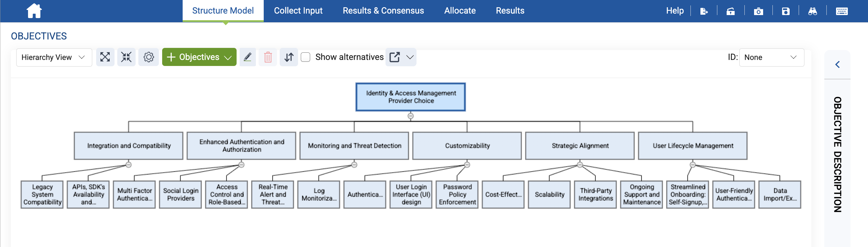Click the OBJECTIVE DESCRIPTION vertical label

tap(837, 154)
